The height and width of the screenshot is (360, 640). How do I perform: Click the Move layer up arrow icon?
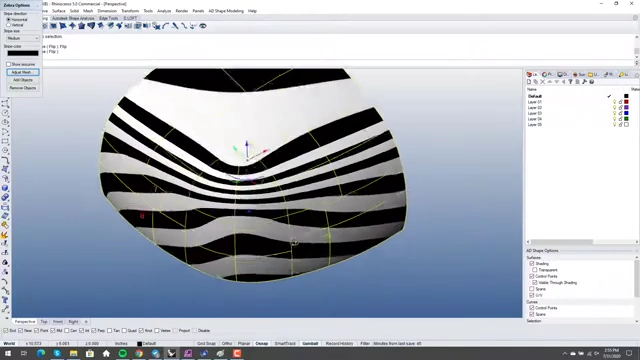pos(549,82)
